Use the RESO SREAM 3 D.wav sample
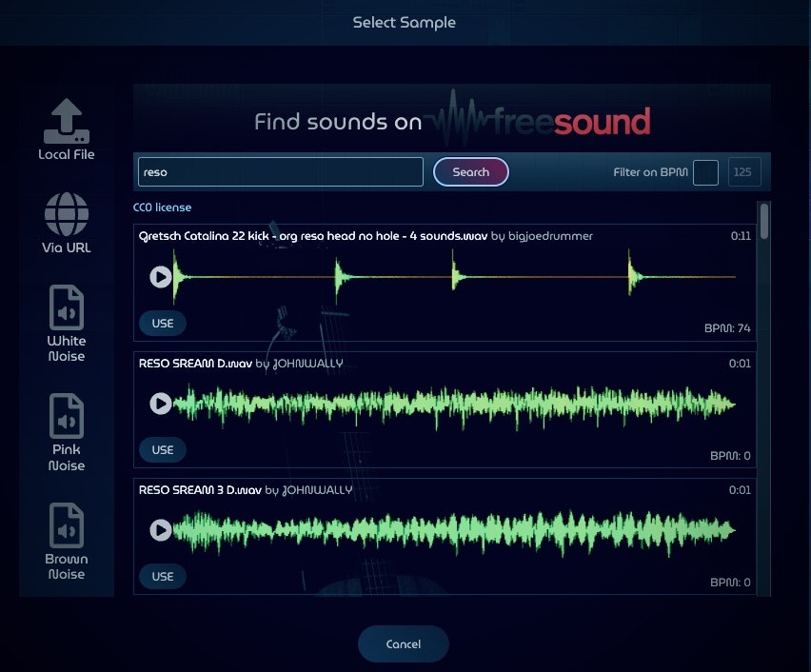The height and width of the screenshot is (672, 811). tap(163, 576)
